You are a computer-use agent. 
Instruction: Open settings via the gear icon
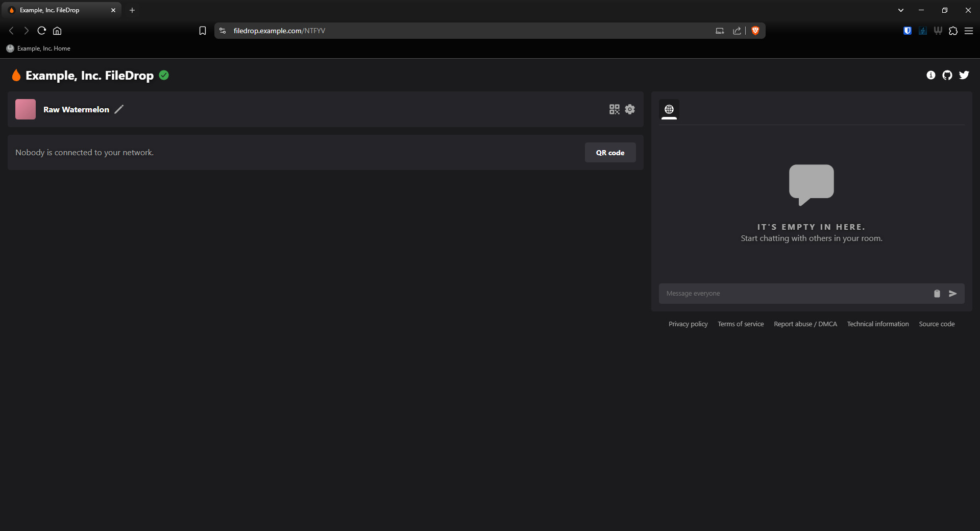pyautogui.click(x=630, y=109)
